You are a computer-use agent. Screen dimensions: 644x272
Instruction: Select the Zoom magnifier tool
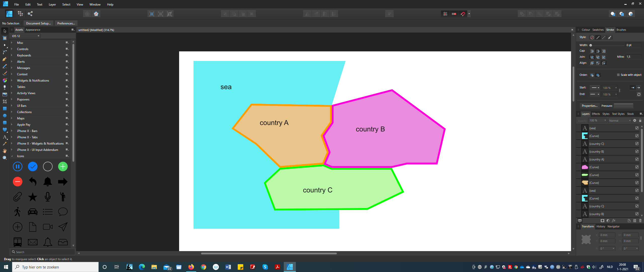point(5,158)
